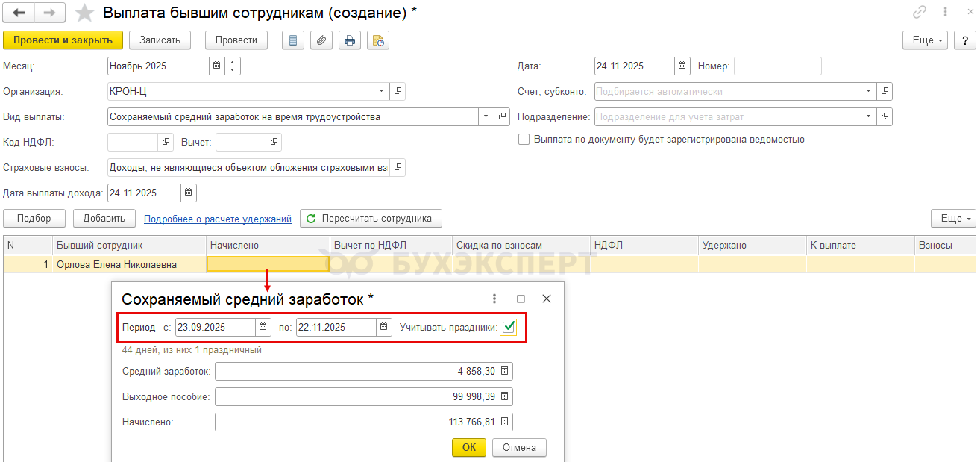Click the Номер input field
The width and height of the screenshot is (980, 462).
[x=778, y=66]
